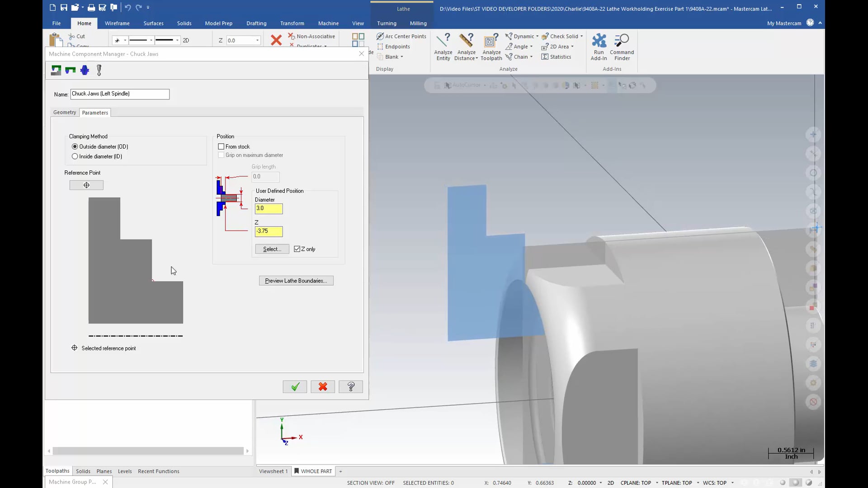Screen dimensions: 868x488
Task: Switch to the Wireframe ribbon tab
Action: [x=117, y=23]
